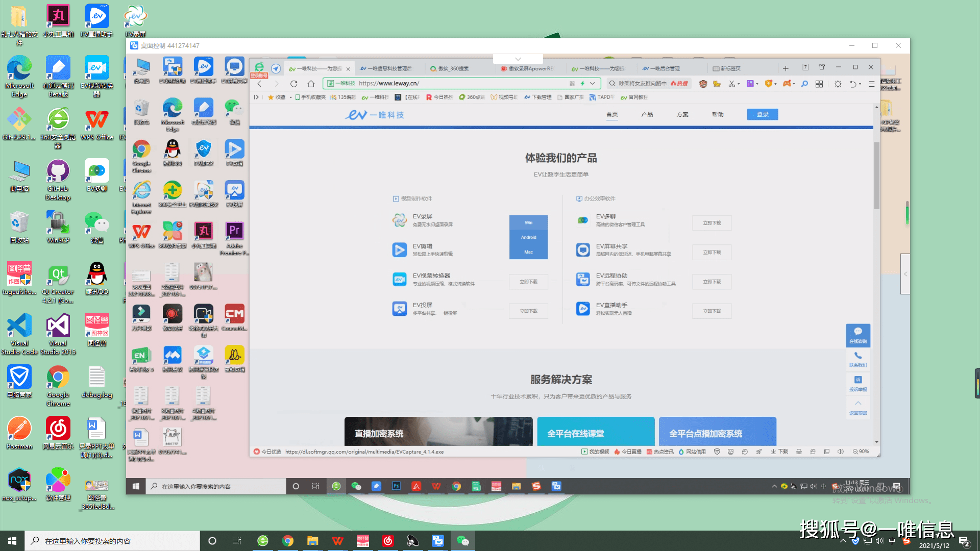Open a new browser tab with plus
This screenshot has width=980, height=551.
click(x=786, y=68)
